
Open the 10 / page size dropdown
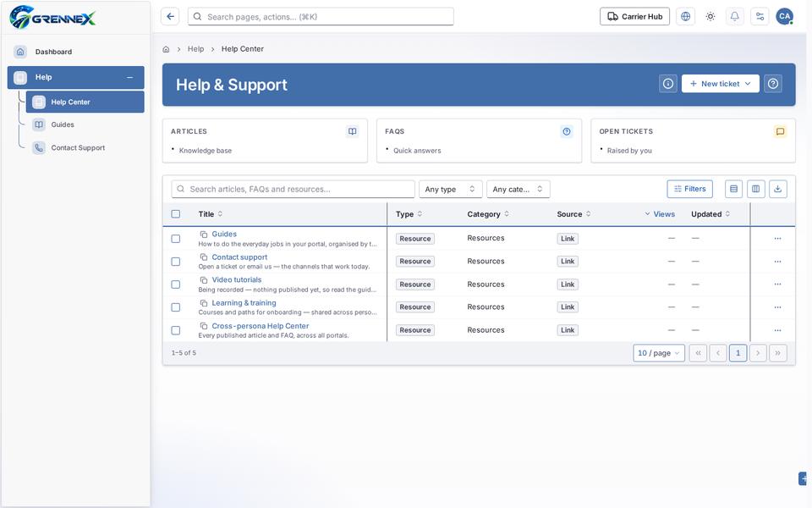(x=659, y=353)
